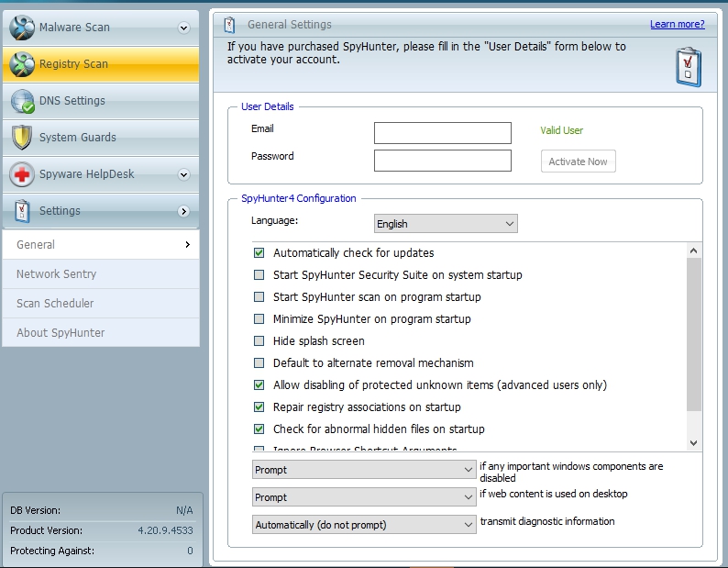Toggle Repair registry associations on startup
The image size is (728, 568).
(x=259, y=407)
